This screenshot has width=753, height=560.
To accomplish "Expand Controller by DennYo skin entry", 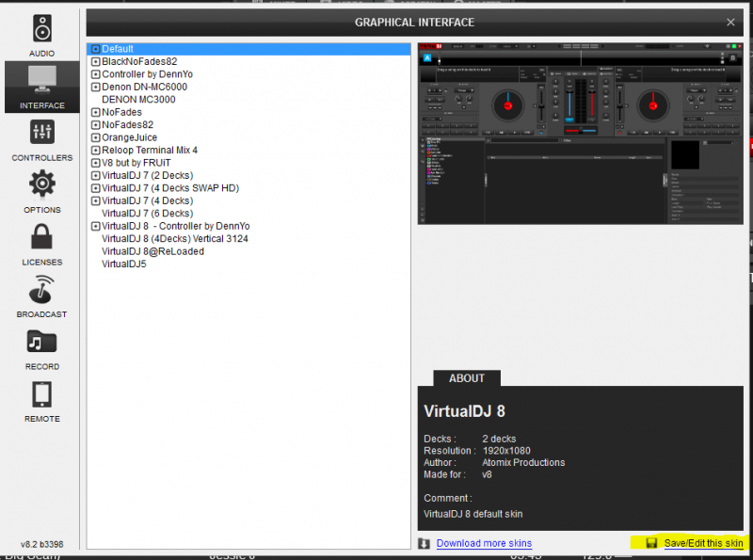I will pyautogui.click(x=96, y=74).
